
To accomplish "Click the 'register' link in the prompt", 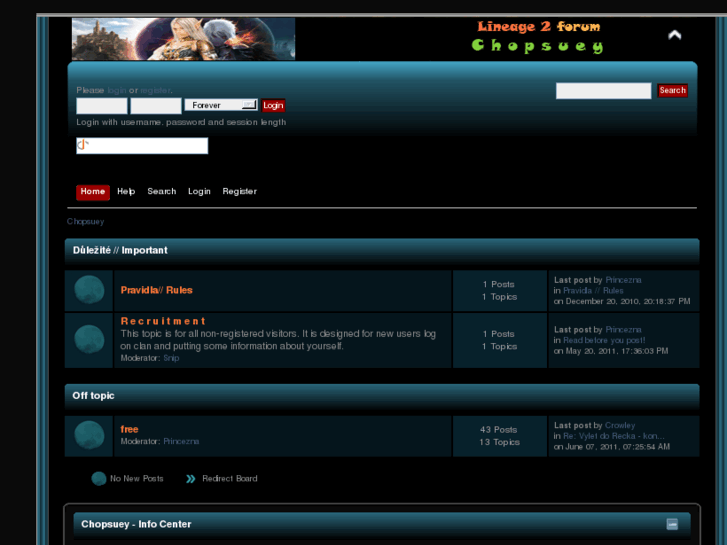I will [x=155, y=90].
